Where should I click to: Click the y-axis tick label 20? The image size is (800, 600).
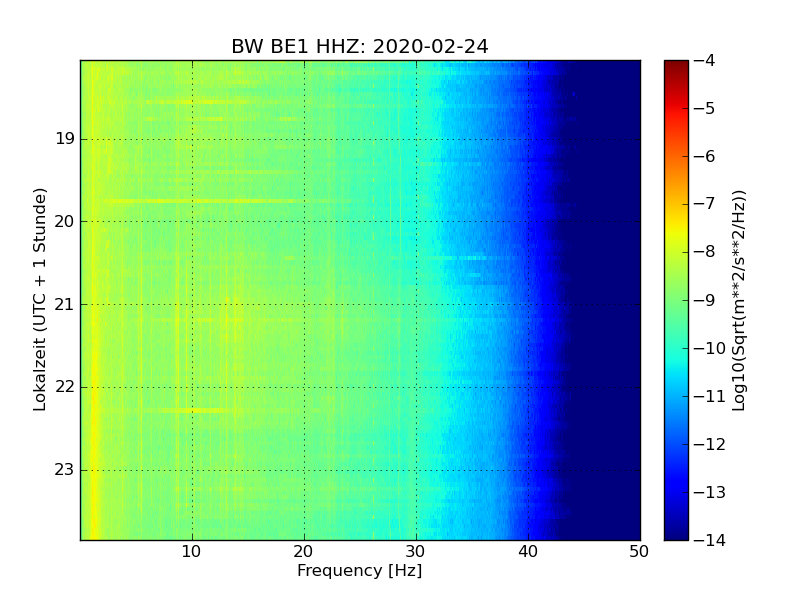65,221
